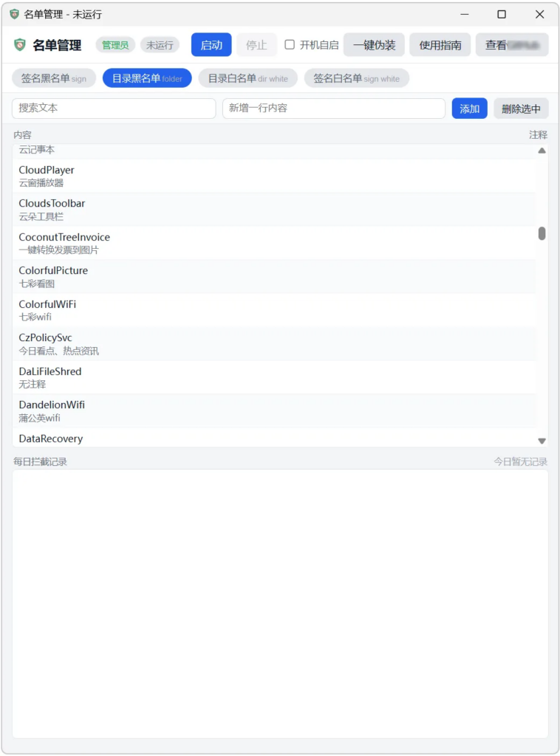The image size is (560, 756).
Task: Click the 新增一行内容 input box
Action: pos(333,109)
